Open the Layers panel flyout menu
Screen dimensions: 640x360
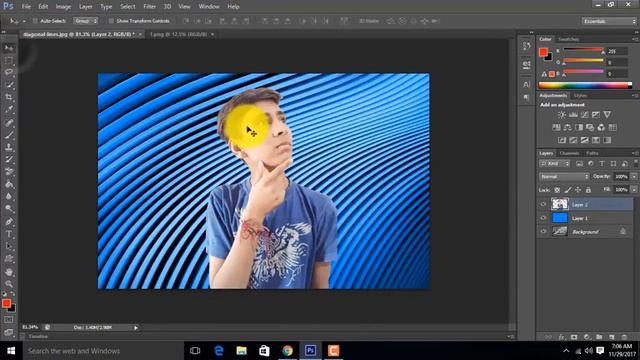tap(635, 153)
